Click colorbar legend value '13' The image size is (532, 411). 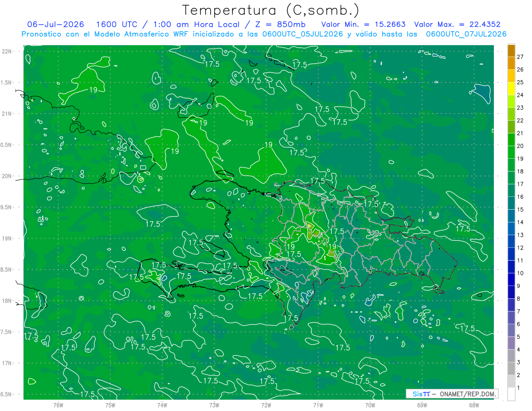[520, 235]
